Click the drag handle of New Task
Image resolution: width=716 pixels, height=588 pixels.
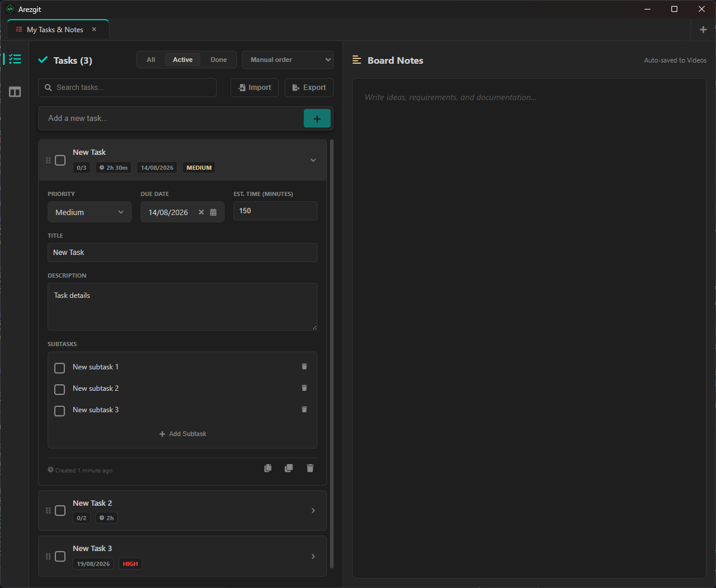click(48, 160)
